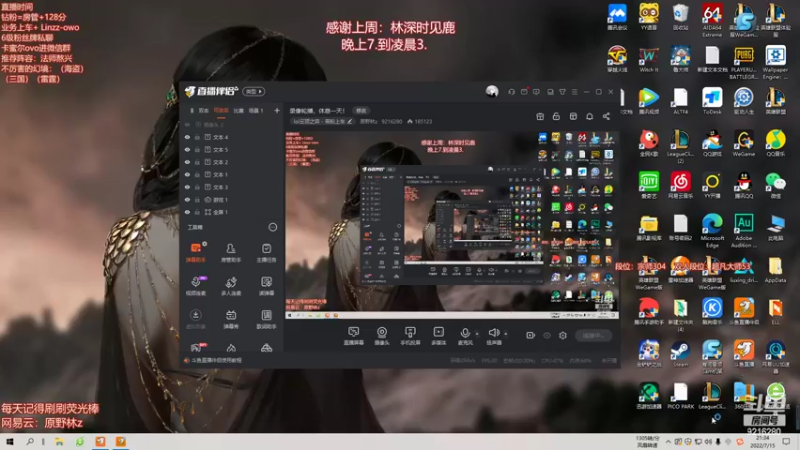Click the unlock padlock icon above preview

(556, 116)
